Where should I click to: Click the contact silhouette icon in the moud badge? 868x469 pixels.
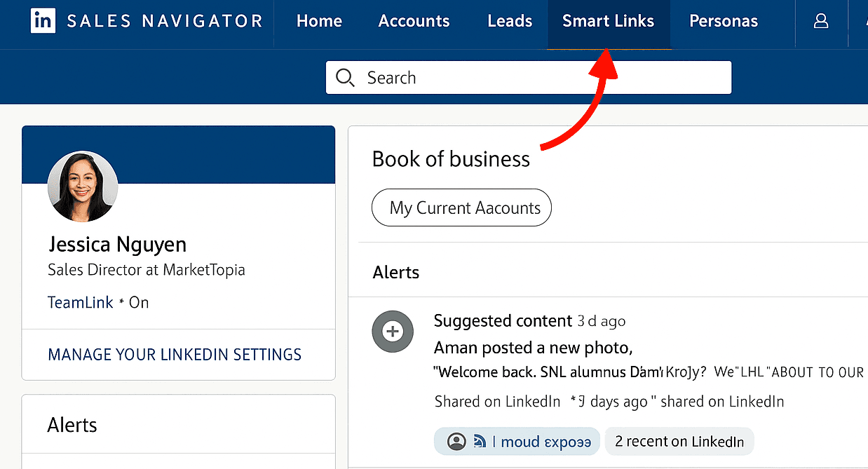tap(457, 441)
